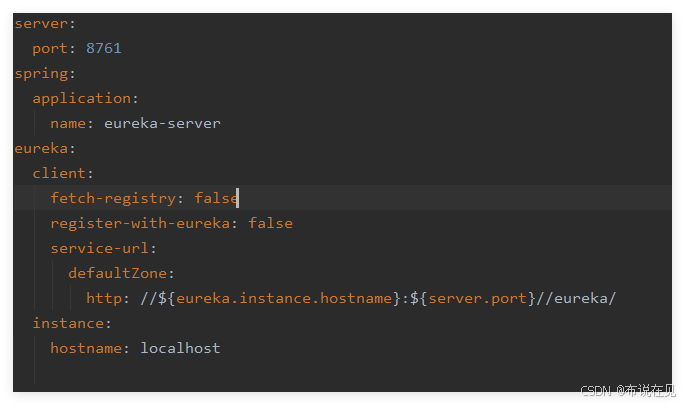Click the 'fetch-registry:' key

point(117,198)
